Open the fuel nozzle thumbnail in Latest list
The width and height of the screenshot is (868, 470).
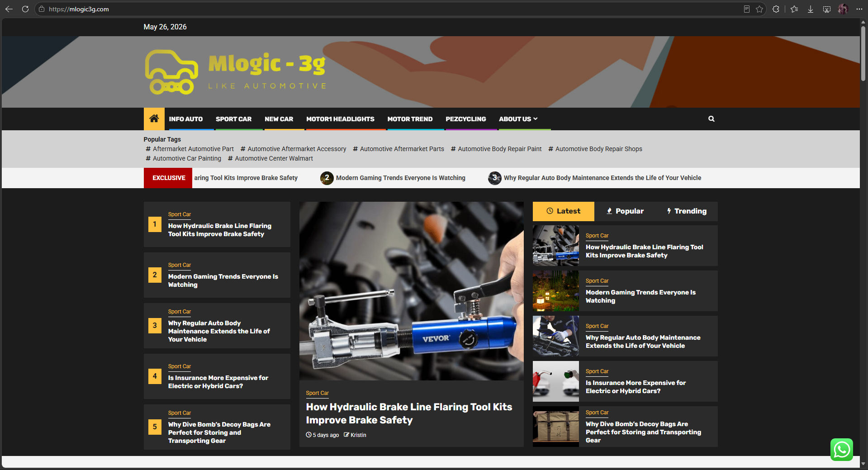pos(556,381)
